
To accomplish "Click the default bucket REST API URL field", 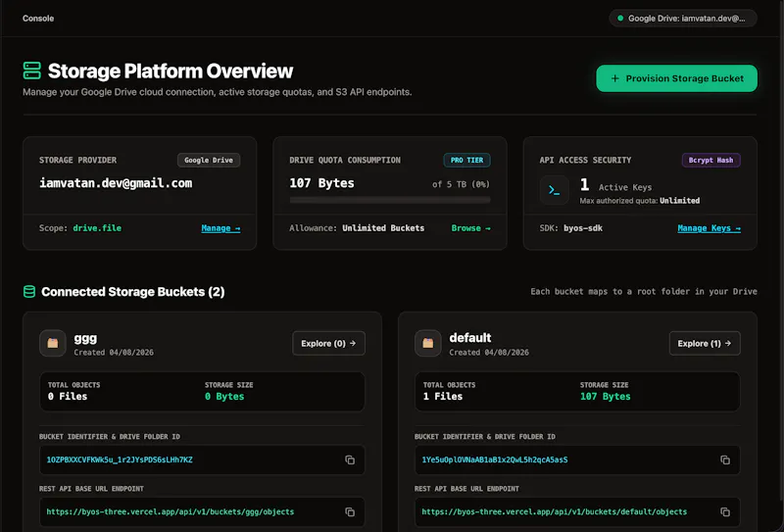I will tap(577, 512).
